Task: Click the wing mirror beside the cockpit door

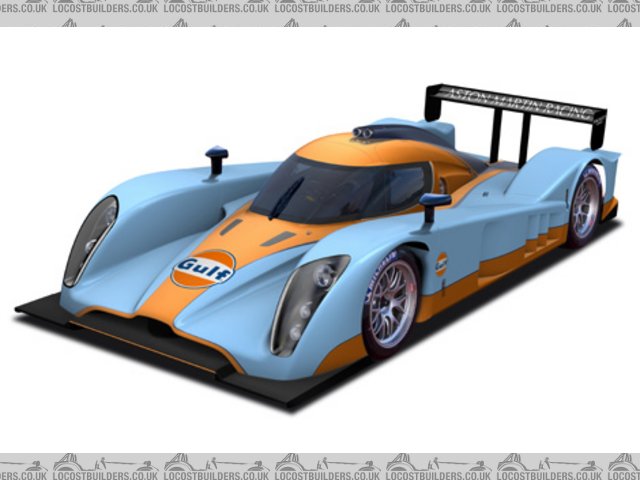Action: coord(435,202)
